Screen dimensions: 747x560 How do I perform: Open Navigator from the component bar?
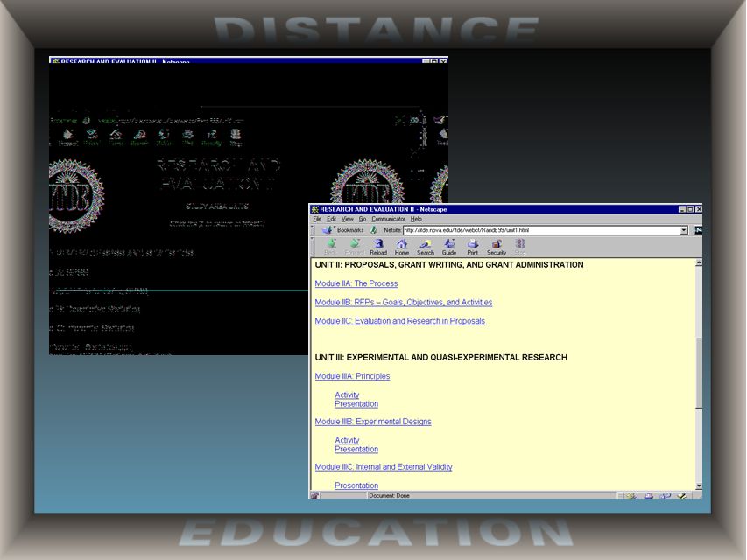pos(631,496)
